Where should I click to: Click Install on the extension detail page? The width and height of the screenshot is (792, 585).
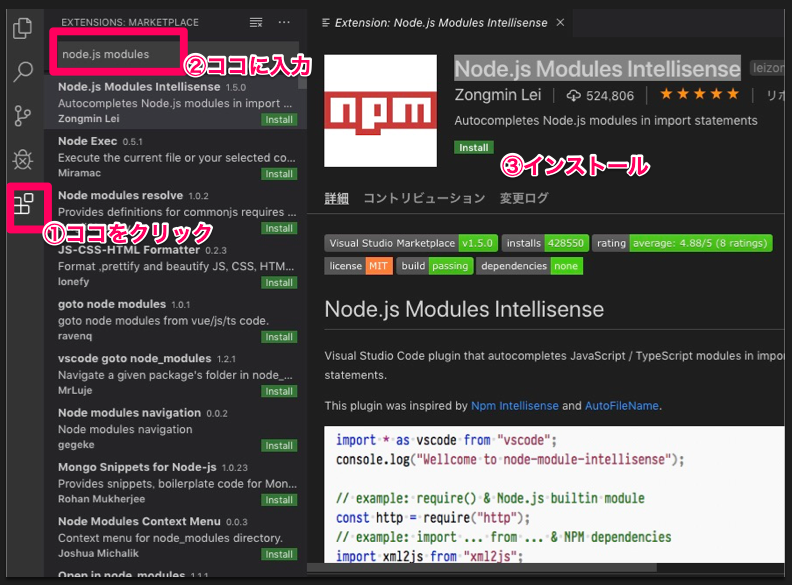click(x=474, y=148)
